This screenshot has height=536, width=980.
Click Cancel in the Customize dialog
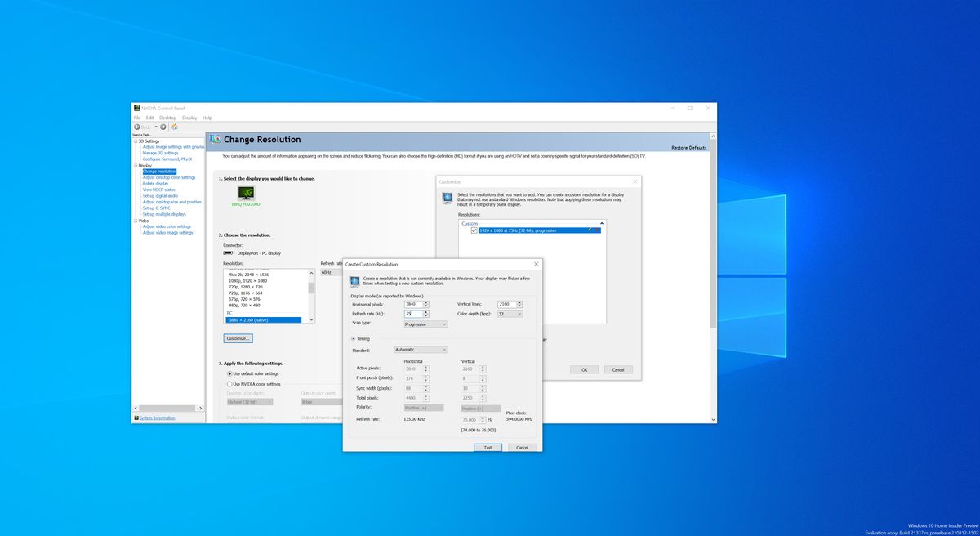[618, 369]
